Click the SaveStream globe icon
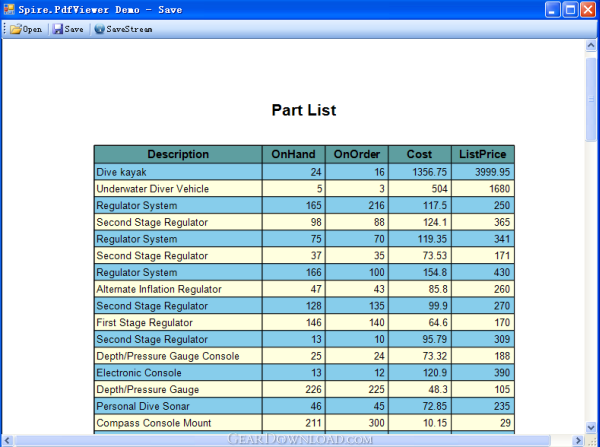Viewport: 600px width, 447px height. [x=99, y=29]
